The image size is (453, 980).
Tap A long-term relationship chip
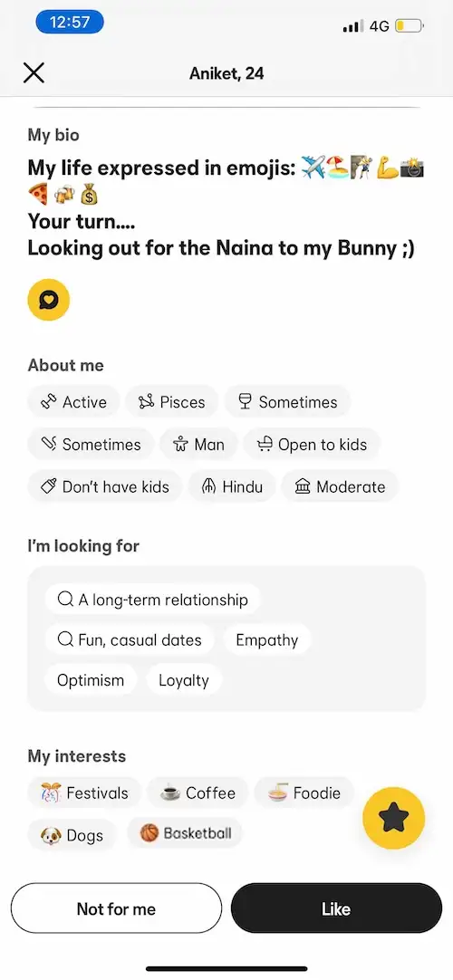[152, 600]
